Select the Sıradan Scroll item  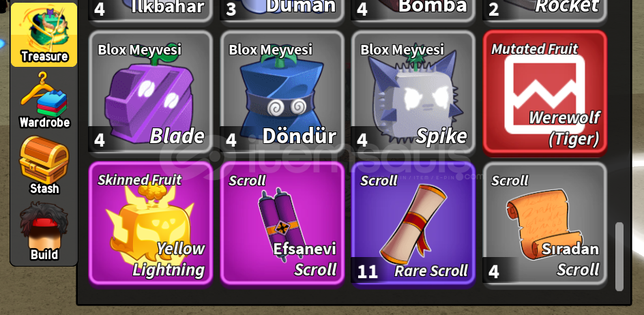click(544, 223)
